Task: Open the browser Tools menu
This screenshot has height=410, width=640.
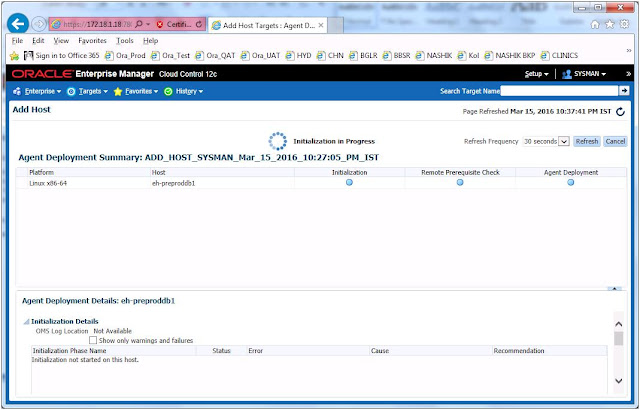Action: [x=124, y=41]
